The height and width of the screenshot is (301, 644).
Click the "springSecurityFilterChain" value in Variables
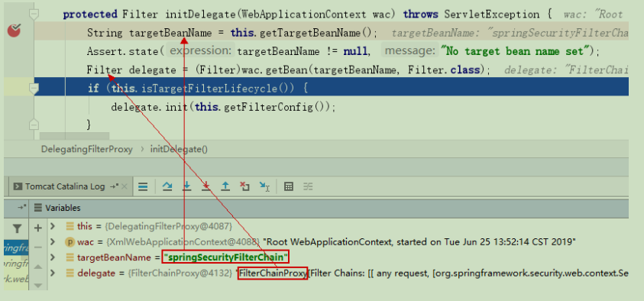click(225, 257)
